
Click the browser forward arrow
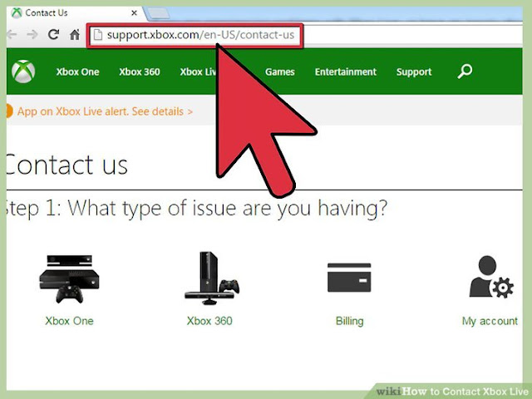click(32, 35)
